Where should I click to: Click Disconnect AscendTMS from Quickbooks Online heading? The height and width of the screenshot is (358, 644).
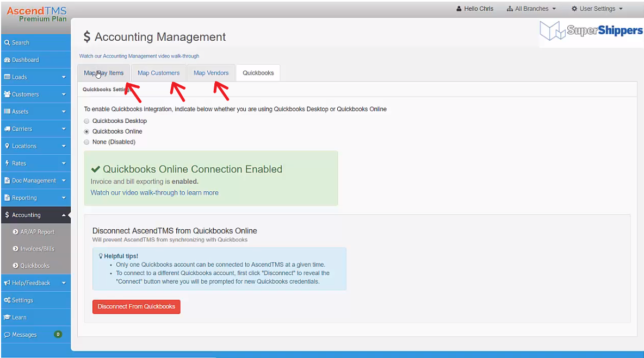[x=175, y=231]
